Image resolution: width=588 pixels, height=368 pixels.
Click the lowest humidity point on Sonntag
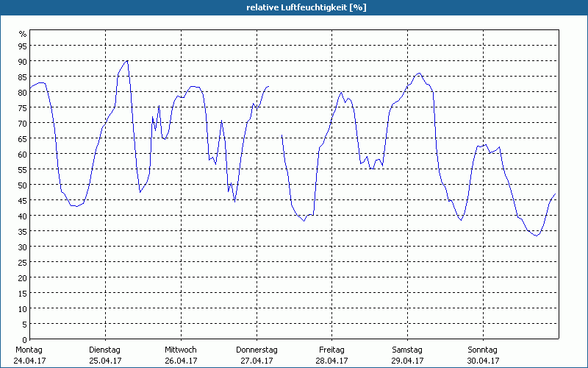(537, 236)
